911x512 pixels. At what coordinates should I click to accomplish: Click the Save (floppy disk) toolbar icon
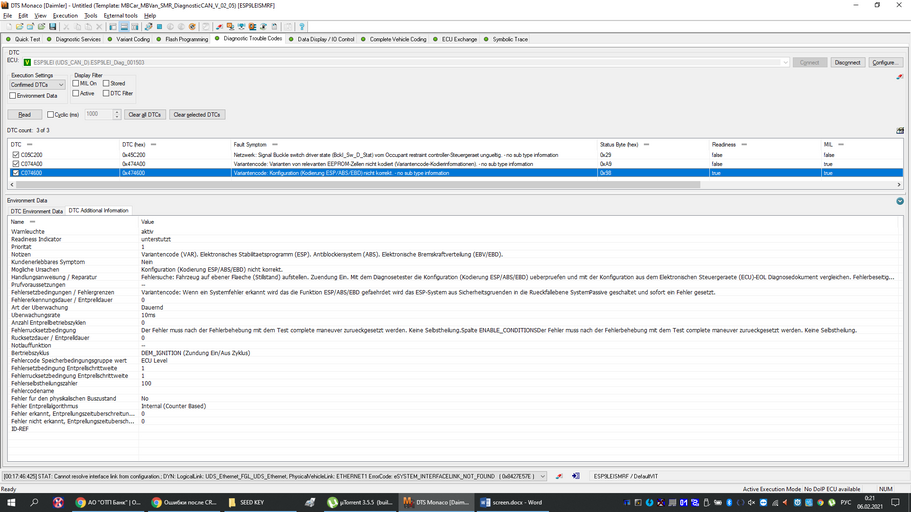point(53,27)
